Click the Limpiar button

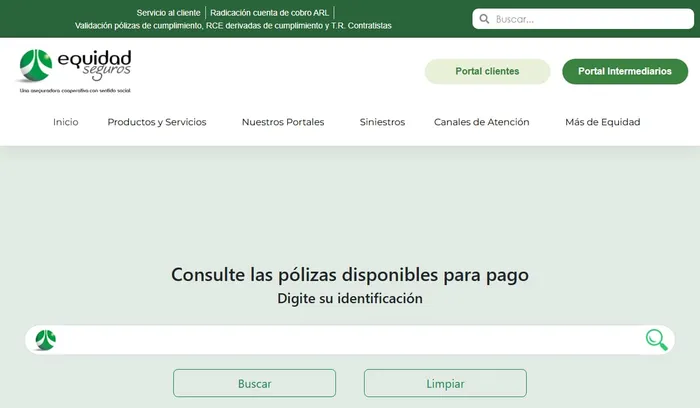[445, 383]
